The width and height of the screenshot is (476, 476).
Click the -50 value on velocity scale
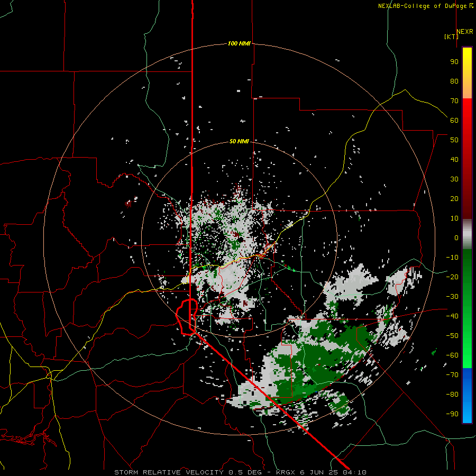click(452, 336)
